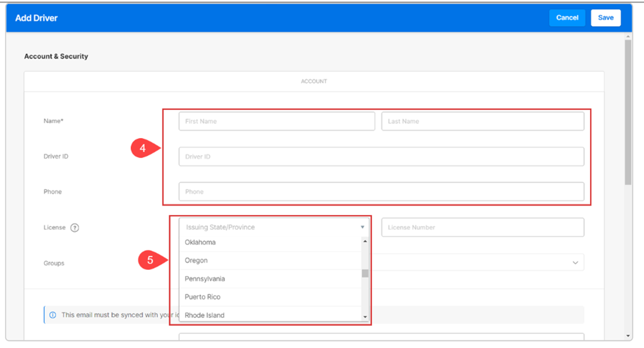The height and width of the screenshot is (348, 644).
Task: Click the email sync info icon
Action: pyautogui.click(x=53, y=315)
